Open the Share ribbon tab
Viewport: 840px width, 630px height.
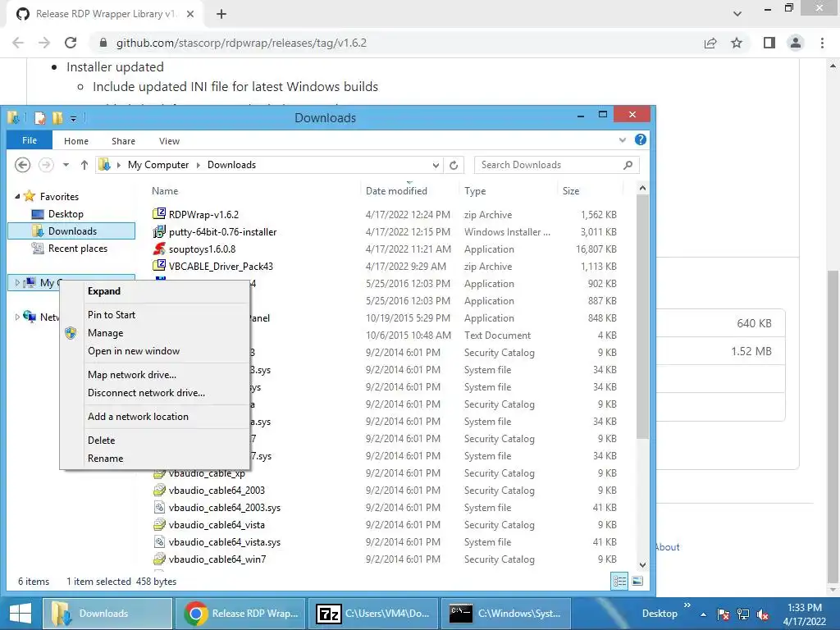[x=123, y=141]
